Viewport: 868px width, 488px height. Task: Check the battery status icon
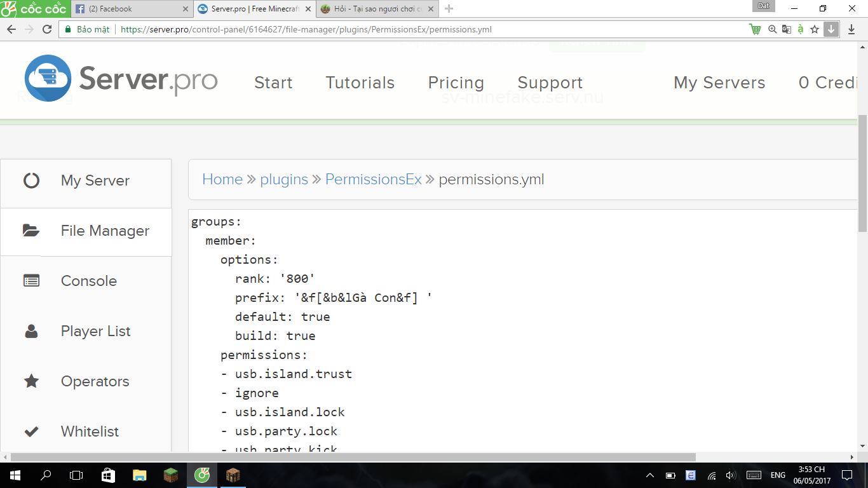(670, 475)
